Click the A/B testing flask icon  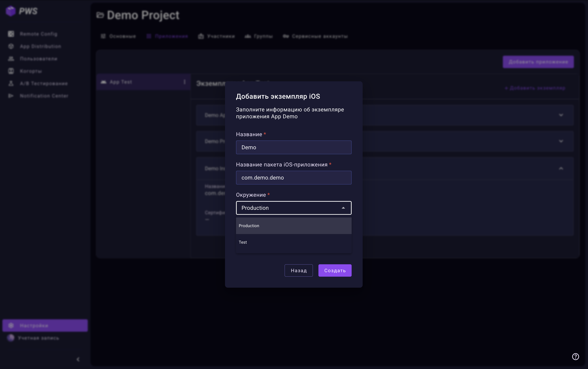click(11, 83)
